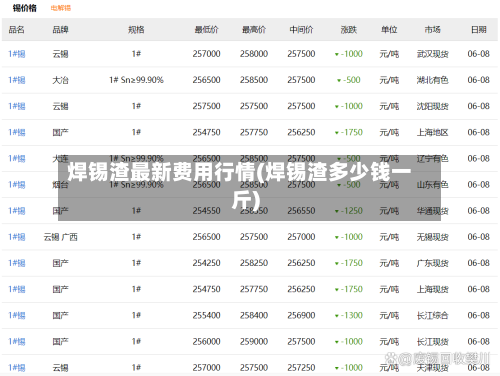Click the 涨跌 column header
Screen dimensions: 500x376
(x=349, y=30)
